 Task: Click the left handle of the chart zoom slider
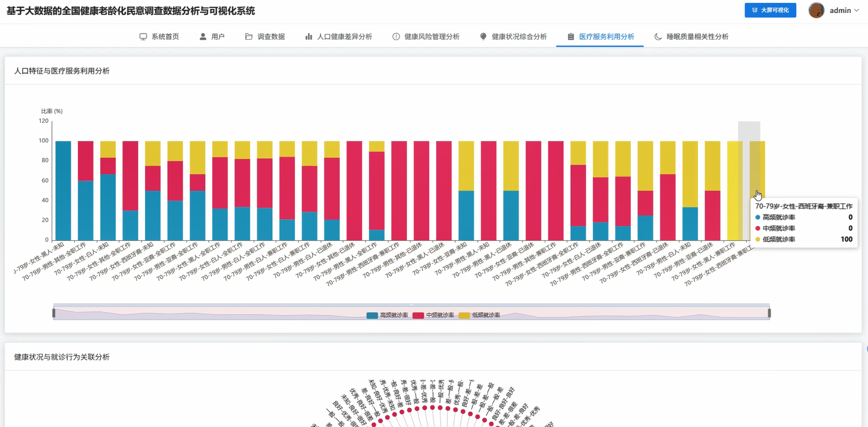[x=54, y=313]
